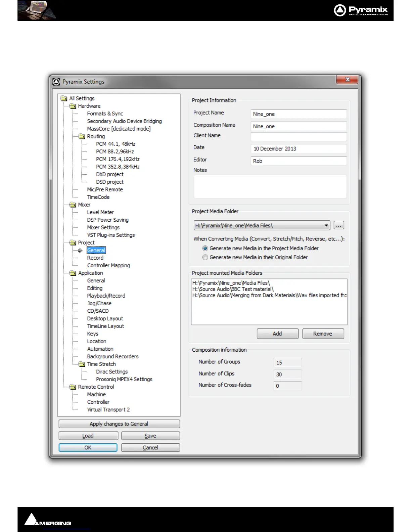This screenshot has height=532, width=411.
Task: Click the Remove mounted folder button
Action: click(323, 334)
